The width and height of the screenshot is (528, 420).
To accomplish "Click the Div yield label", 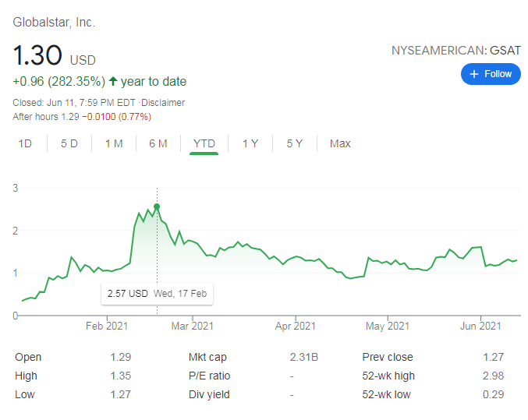I will pyautogui.click(x=209, y=394).
